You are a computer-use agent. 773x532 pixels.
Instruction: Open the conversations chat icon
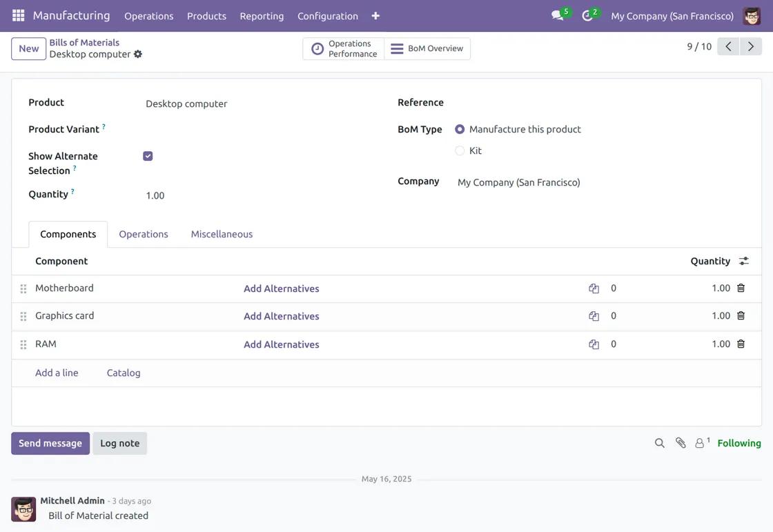(x=558, y=16)
